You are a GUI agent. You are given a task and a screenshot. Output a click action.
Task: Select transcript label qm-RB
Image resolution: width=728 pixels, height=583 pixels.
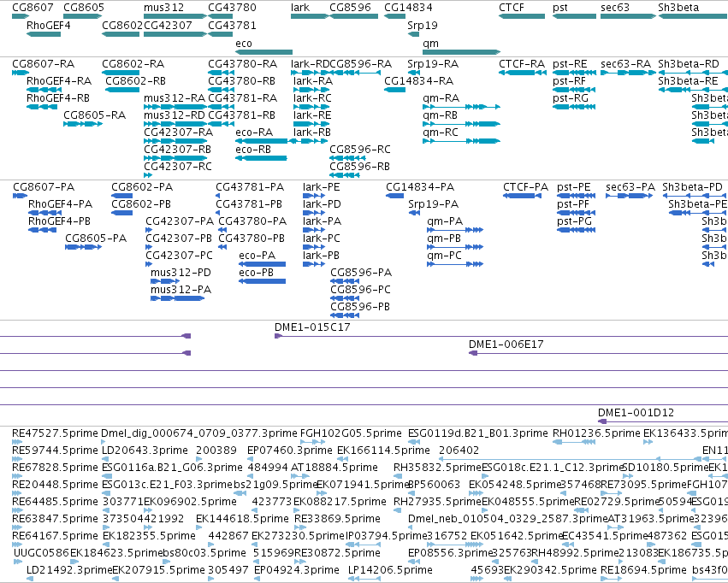pyautogui.click(x=440, y=115)
